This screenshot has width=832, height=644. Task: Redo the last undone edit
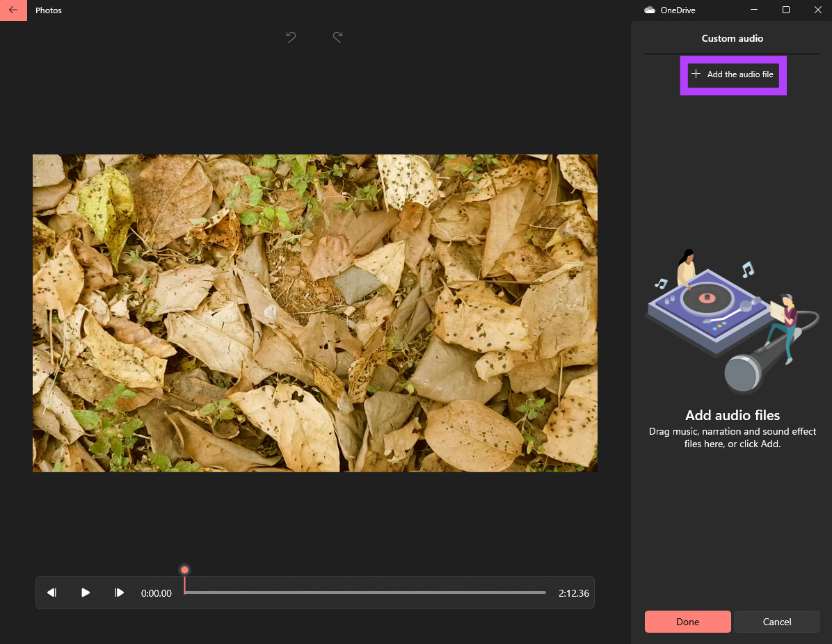(337, 38)
